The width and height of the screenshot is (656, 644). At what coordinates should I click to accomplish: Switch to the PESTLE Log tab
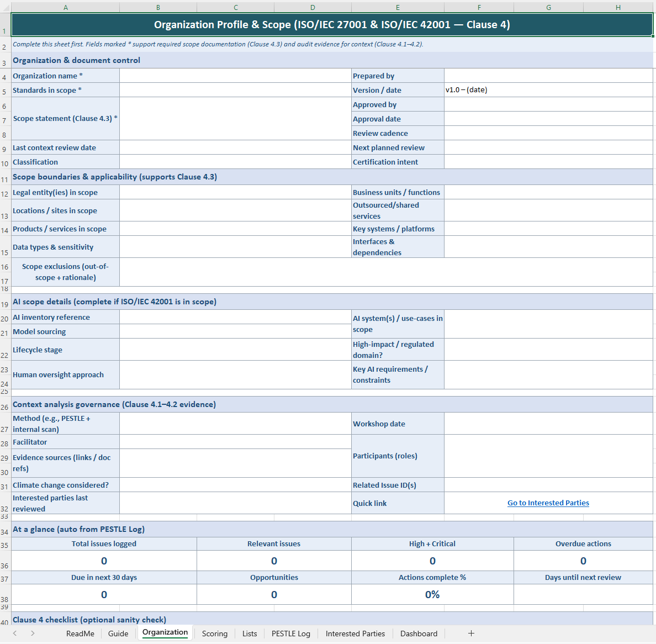pyautogui.click(x=290, y=634)
